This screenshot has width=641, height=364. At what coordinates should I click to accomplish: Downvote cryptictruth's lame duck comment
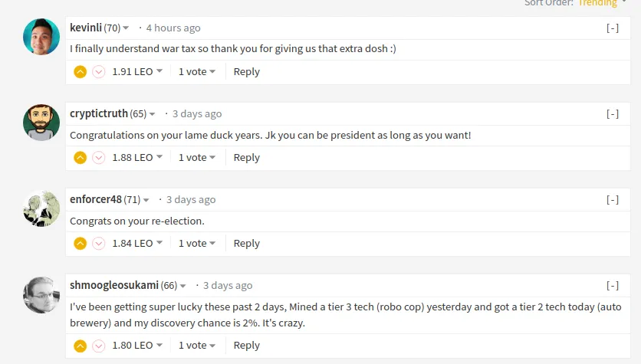coord(98,158)
